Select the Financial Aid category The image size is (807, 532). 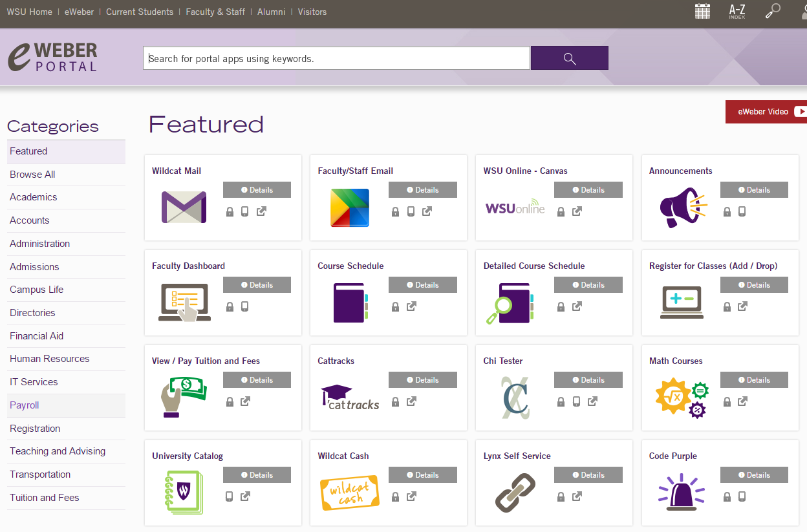tap(37, 336)
